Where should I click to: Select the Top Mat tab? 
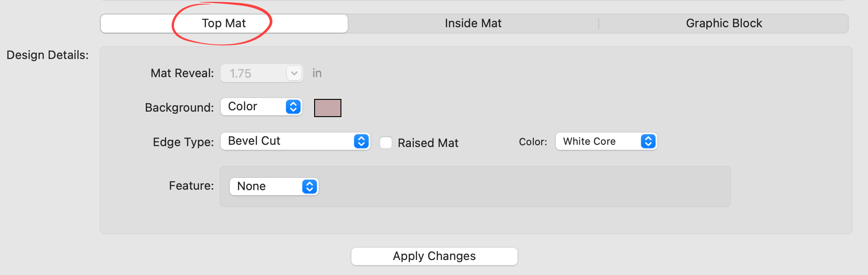[224, 24]
